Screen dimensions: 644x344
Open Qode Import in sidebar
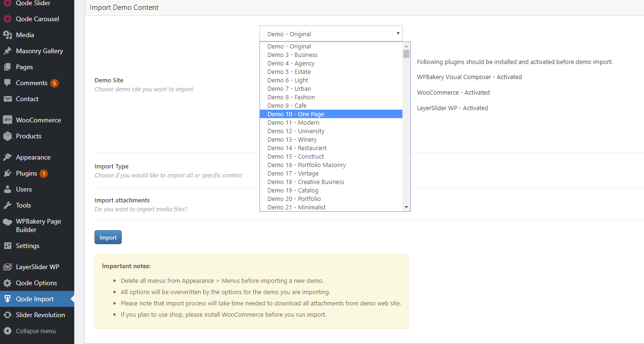click(x=35, y=299)
